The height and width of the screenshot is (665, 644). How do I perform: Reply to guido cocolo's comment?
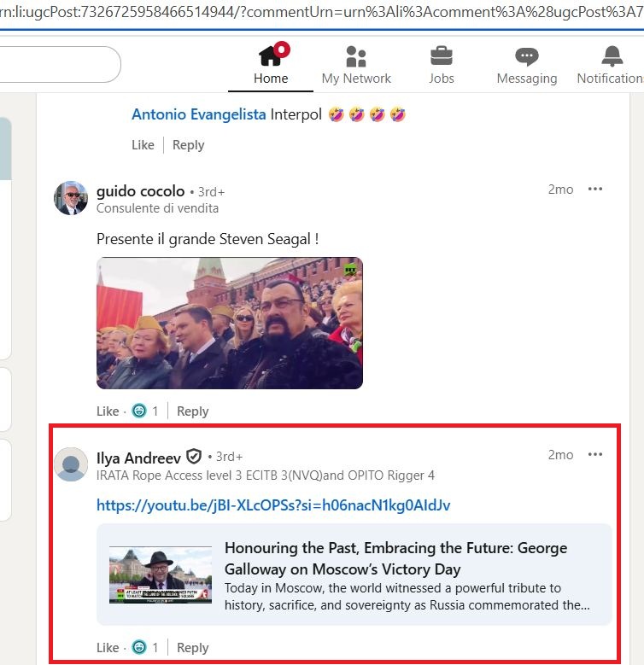click(x=193, y=411)
